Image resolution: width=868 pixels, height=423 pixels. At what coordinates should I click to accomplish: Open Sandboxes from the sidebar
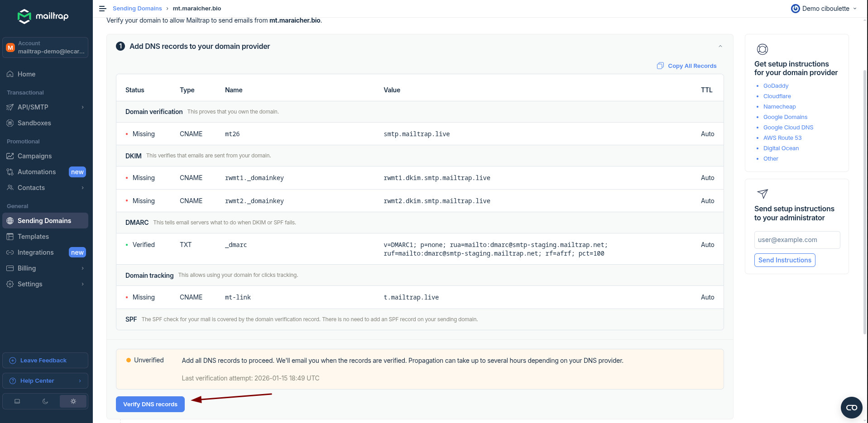[x=34, y=123]
